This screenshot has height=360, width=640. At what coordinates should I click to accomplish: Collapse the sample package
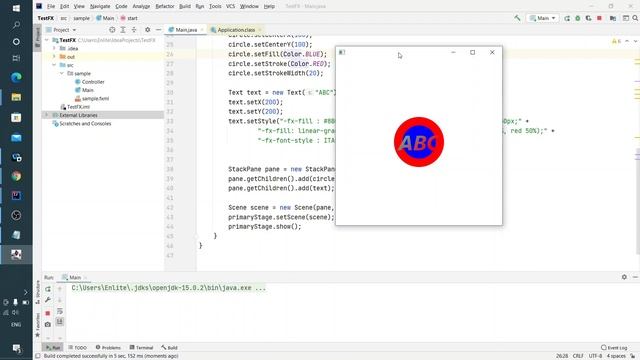[x=62, y=73]
